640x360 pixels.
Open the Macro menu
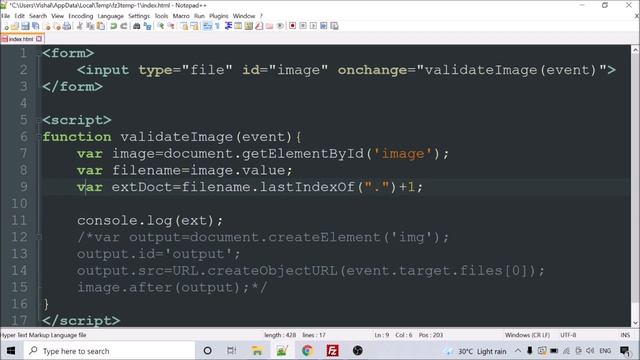(181, 16)
